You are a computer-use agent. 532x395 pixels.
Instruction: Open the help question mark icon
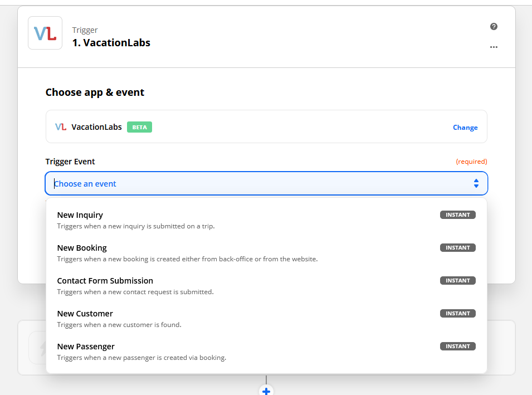[x=494, y=27]
